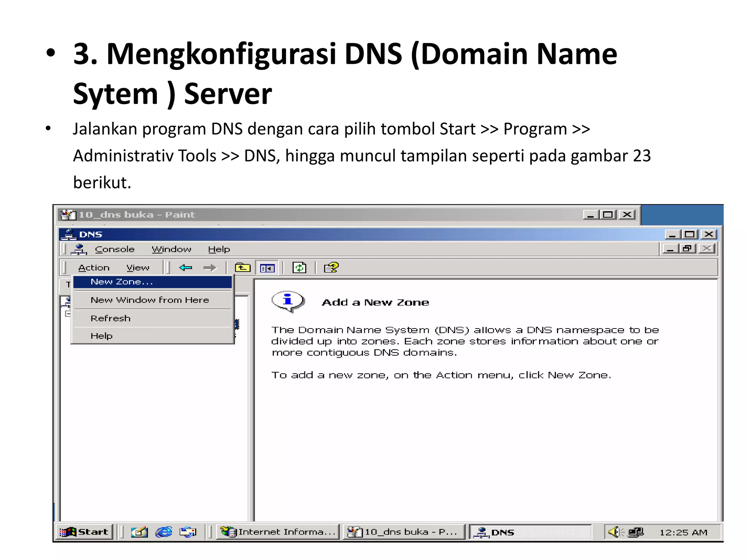Restore the inner MMC console window
This screenshot has height=560, width=747.
pyautogui.click(x=687, y=249)
